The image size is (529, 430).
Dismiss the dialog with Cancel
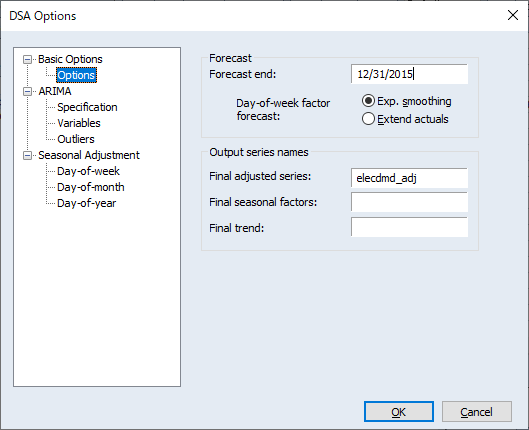click(477, 411)
